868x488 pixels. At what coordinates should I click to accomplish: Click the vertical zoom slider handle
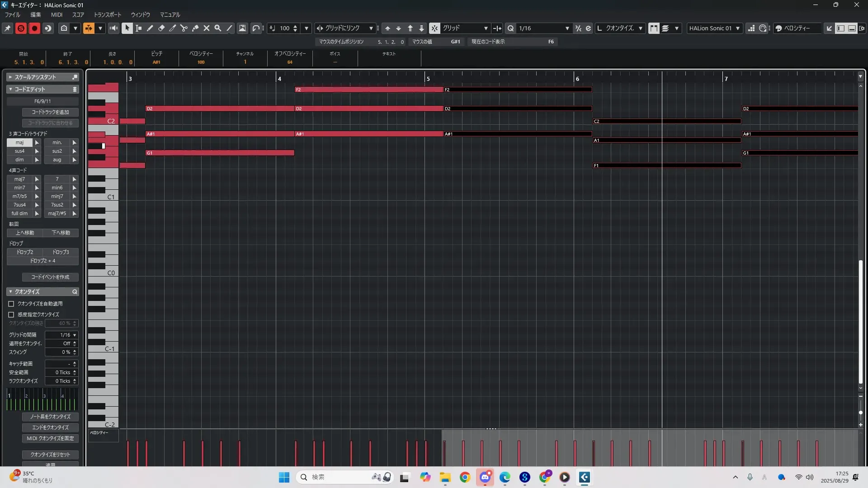point(860,413)
